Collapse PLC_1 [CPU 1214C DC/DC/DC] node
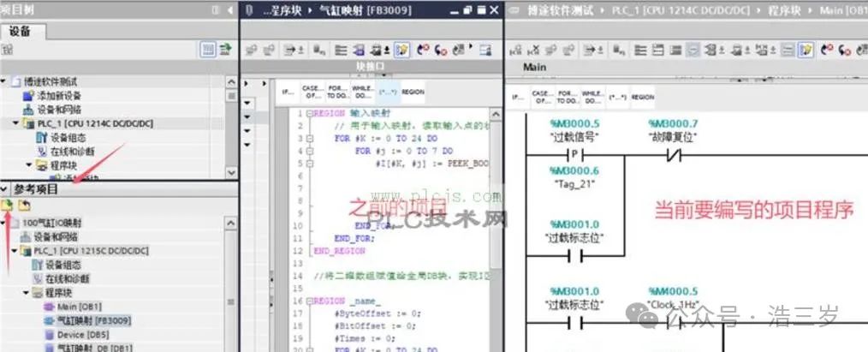This screenshot has width=868, height=352. click(x=16, y=122)
